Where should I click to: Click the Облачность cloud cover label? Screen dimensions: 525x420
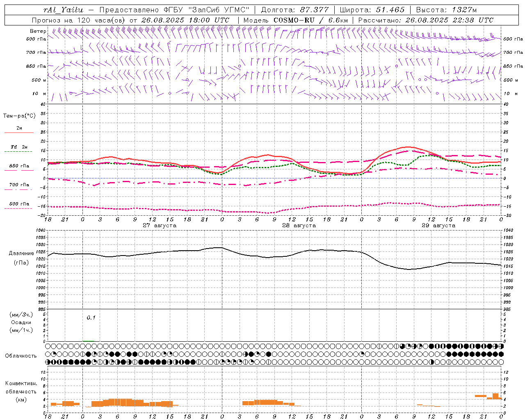(21, 356)
